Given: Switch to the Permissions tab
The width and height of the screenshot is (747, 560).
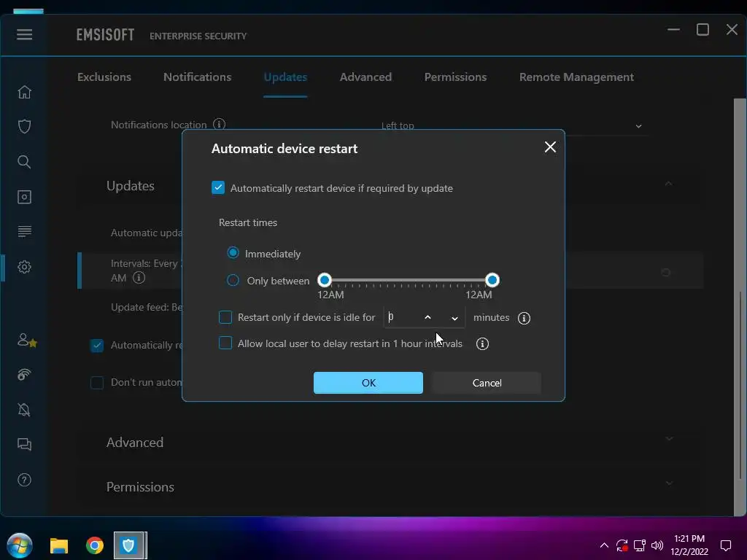Looking at the screenshot, I should [x=455, y=77].
